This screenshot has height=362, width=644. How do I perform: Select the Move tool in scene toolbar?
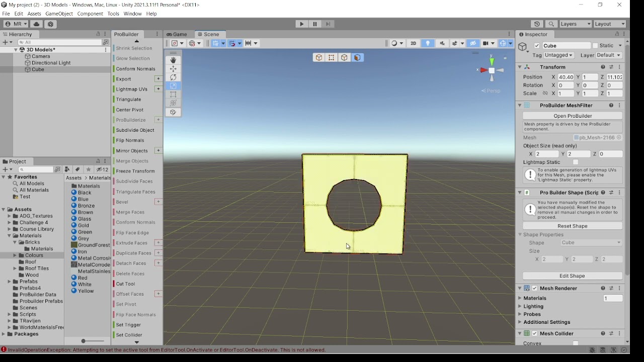tap(173, 69)
